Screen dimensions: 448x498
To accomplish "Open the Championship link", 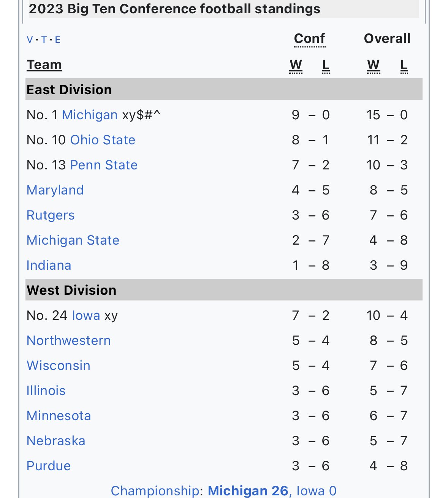I will [154, 491].
